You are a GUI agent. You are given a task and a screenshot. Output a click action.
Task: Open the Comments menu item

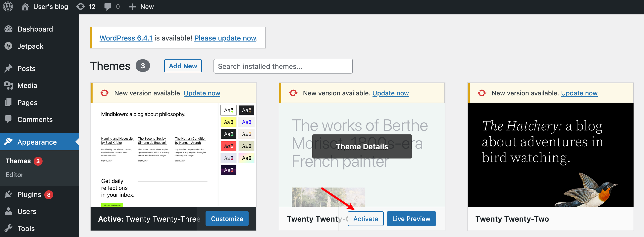point(40,119)
